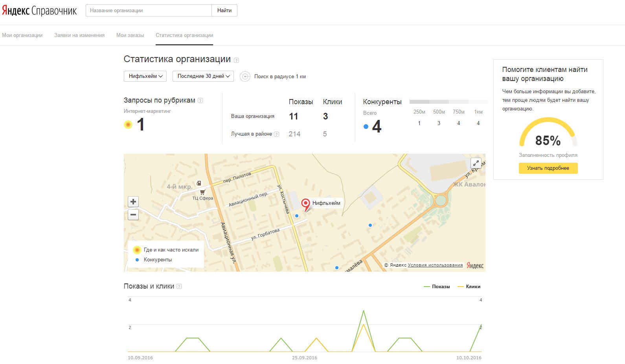Click the ТЦ Сфера shopping cart icon
The height and width of the screenshot is (364, 625).
pos(202,192)
